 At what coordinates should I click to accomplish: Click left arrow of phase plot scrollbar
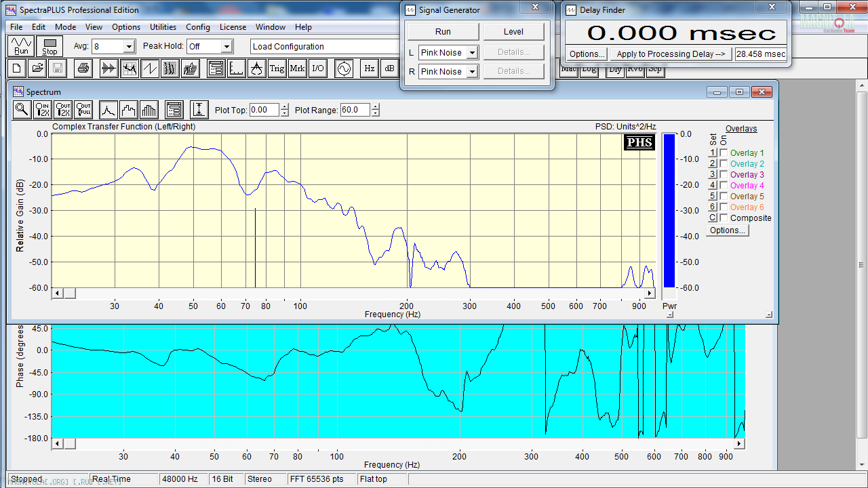coord(58,443)
